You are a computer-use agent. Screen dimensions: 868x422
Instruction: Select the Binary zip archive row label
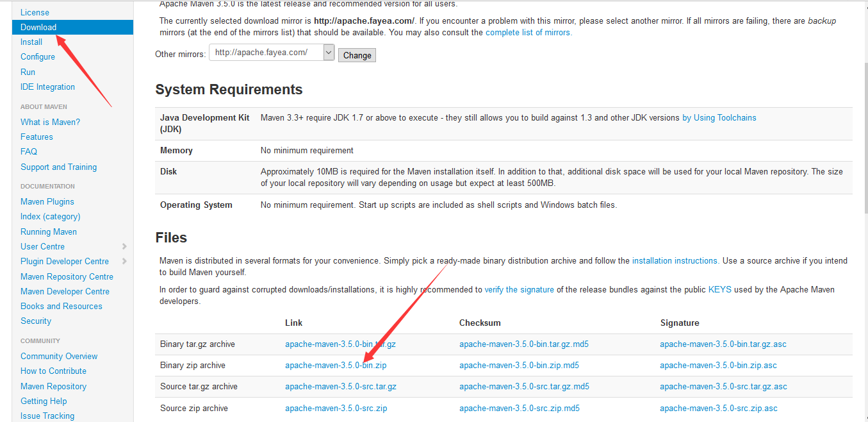[192, 365]
